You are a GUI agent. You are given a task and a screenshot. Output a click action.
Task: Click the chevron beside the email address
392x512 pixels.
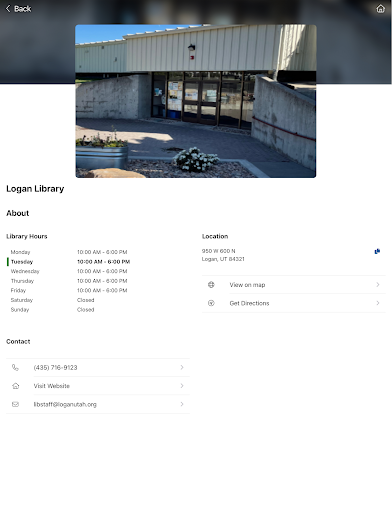(182, 404)
